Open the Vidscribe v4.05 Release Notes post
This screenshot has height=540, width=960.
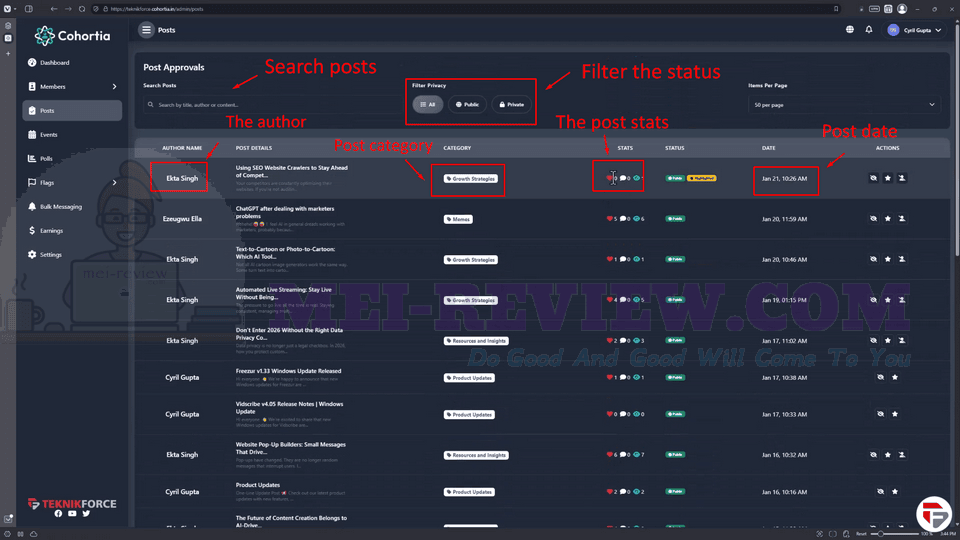289,408
